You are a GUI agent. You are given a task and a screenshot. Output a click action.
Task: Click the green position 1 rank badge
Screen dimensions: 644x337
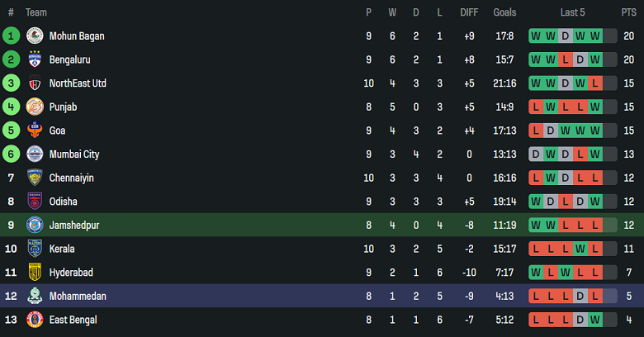(11, 36)
